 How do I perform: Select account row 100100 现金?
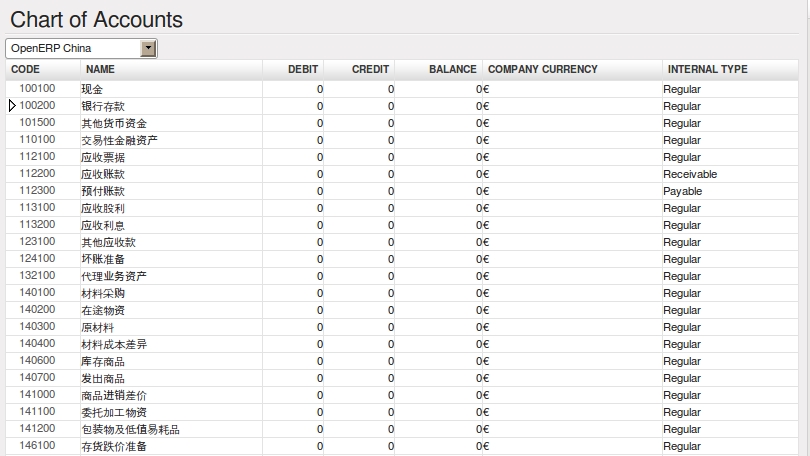(92, 89)
